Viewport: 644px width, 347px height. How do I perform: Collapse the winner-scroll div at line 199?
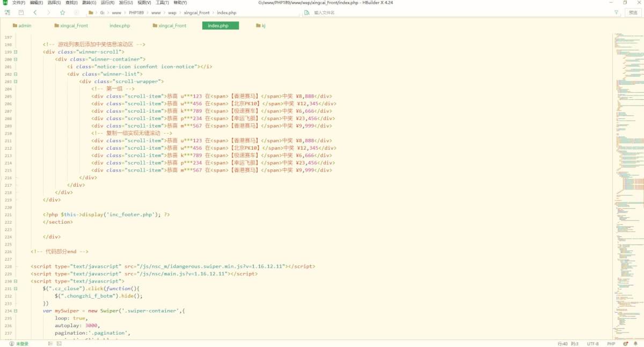pos(16,52)
